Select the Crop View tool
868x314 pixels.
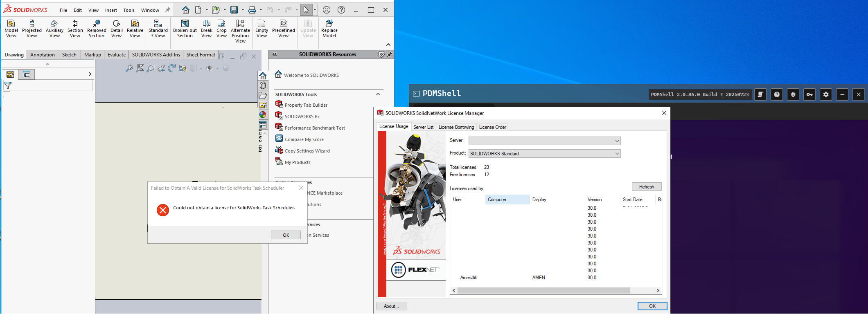(x=221, y=29)
